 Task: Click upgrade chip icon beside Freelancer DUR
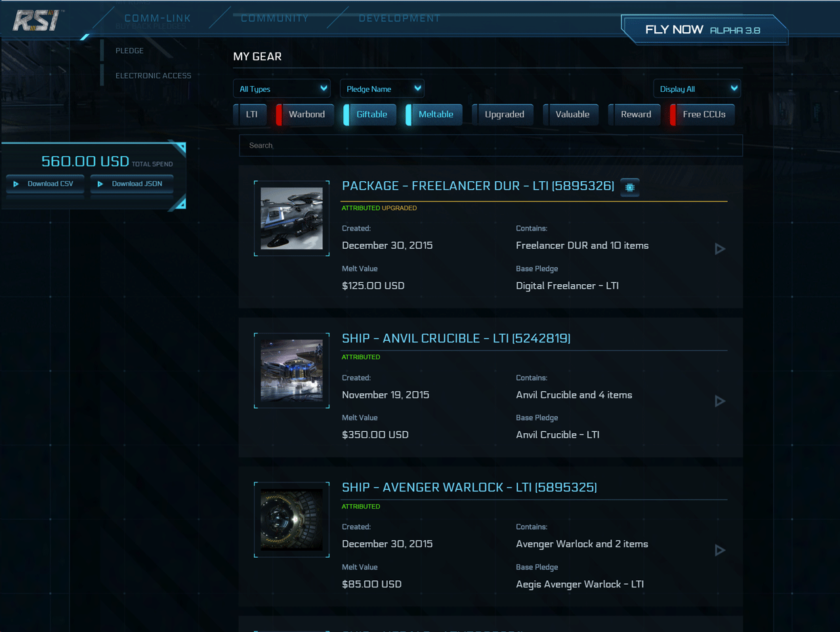coord(630,188)
